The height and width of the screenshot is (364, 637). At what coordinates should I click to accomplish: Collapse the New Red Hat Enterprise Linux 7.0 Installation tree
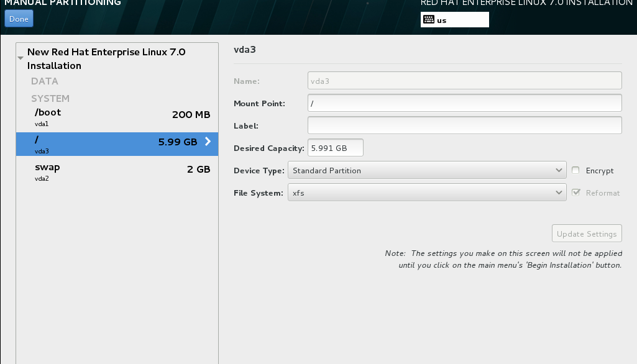tap(21, 58)
